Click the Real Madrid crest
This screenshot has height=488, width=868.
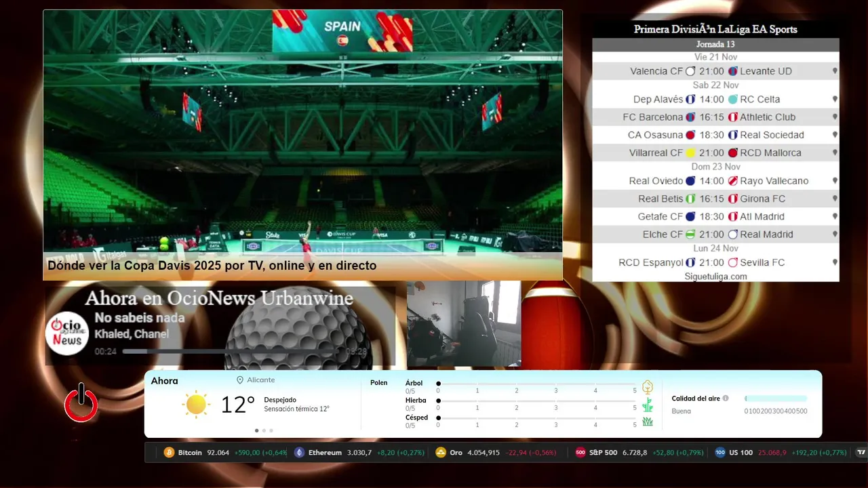[733, 235]
